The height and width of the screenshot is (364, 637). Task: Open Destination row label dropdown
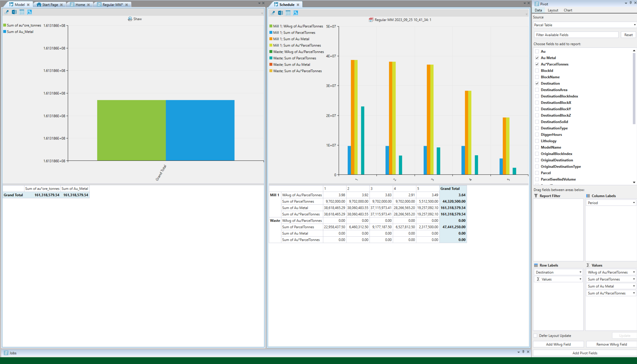click(x=580, y=272)
